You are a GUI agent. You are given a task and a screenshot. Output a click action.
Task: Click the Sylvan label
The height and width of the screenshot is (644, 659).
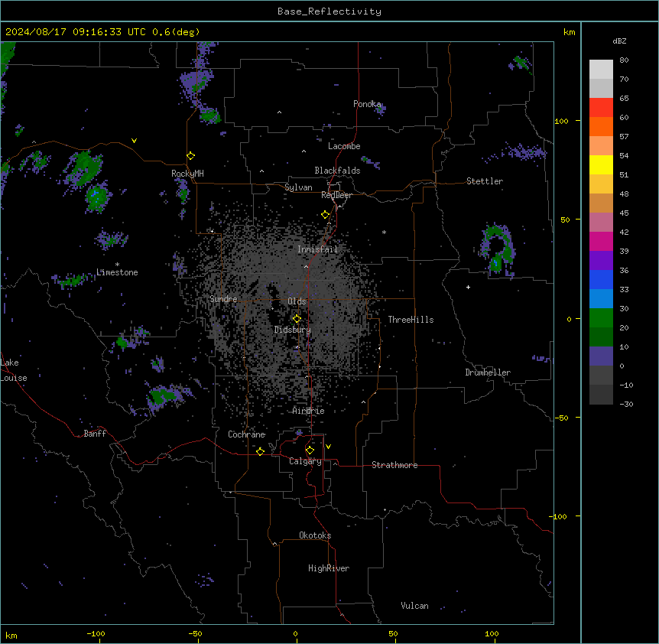pyautogui.click(x=298, y=187)
